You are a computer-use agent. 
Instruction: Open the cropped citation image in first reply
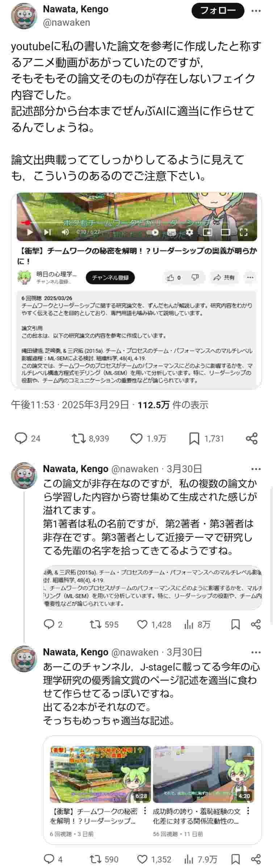pos(152,587)
